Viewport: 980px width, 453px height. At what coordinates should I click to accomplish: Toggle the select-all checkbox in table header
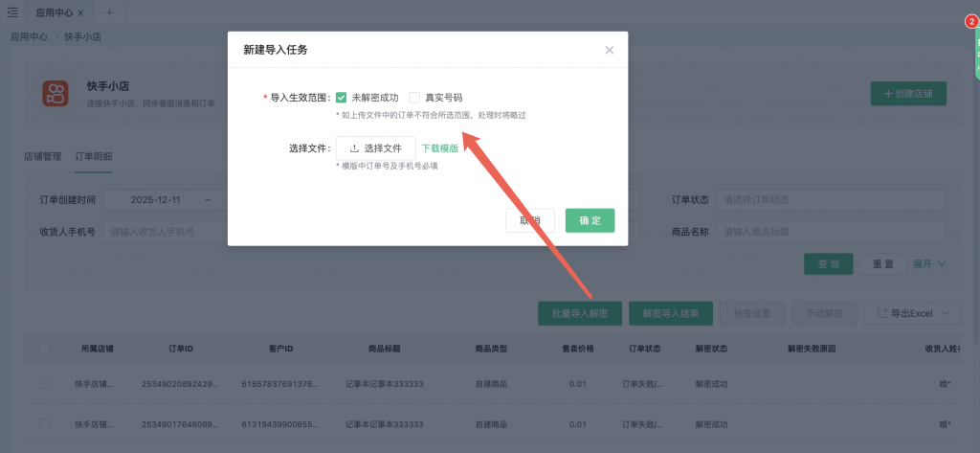(x=44, y=349)
